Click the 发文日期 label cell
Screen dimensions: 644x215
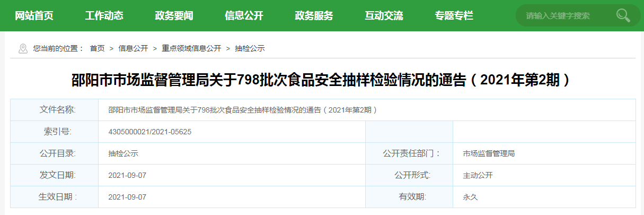tap(55, 175)
